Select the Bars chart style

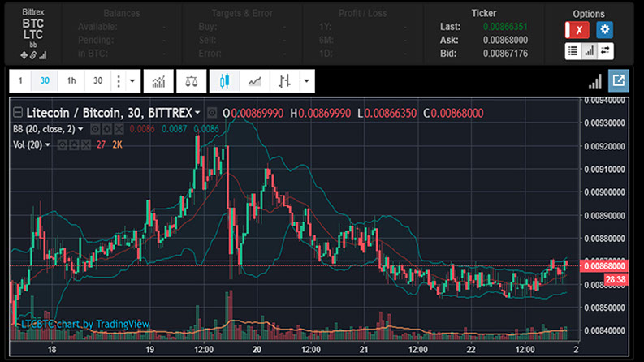[x=283, y=81]
